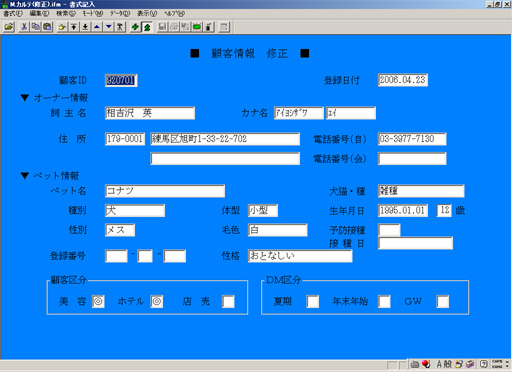Click the scissors cut icon

click(x=24, y=27)
